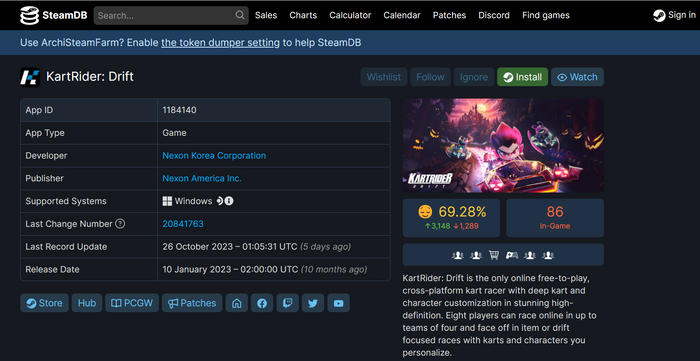Click the SteamDB logo
Image resolution: width=700 pixels, height=361 pixels.
tap(53, 16)
